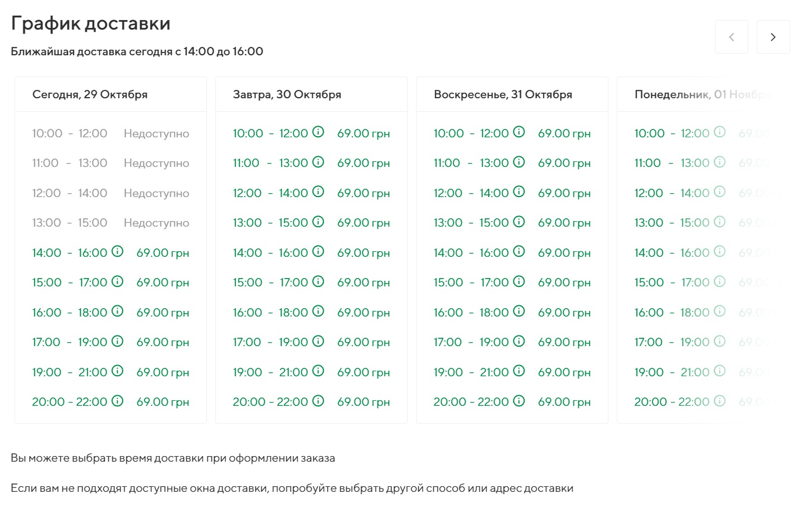Image resolution: width=812 pixels, height=508 pixels.
Task: Select tomorrow's 20:00 - 22:00 delivery slot
Action: tap(270, 402)
